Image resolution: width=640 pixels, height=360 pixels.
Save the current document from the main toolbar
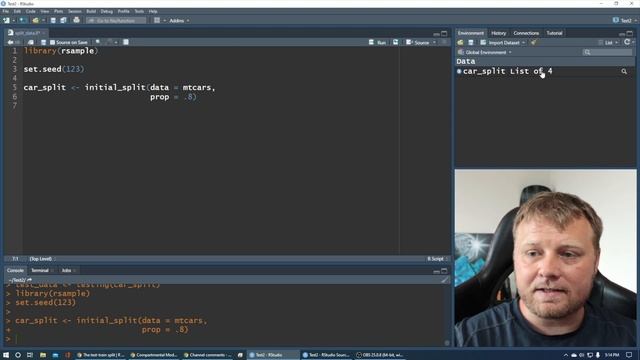(53, 20)
